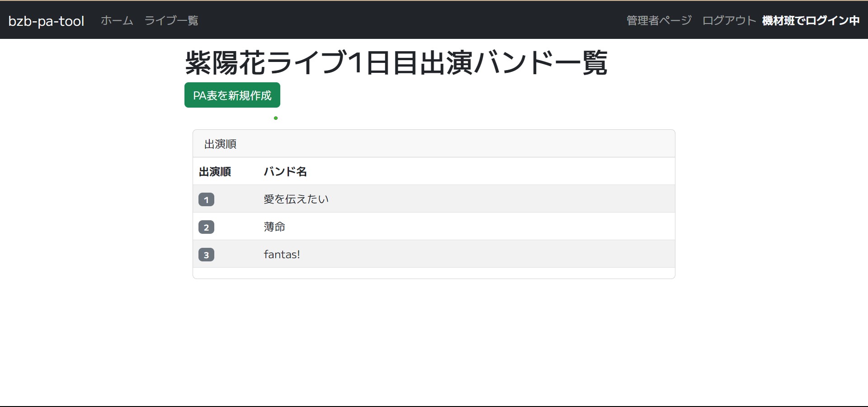Click the 出演順 column header
Viewport: 868px width, 407px height.
pyautogui.click(x=215, y=171)
